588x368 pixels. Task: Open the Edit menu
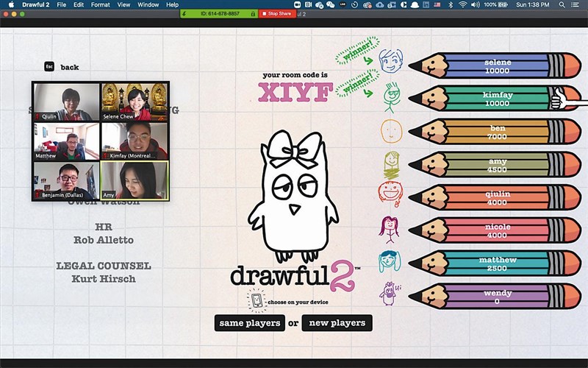point(79,4)
